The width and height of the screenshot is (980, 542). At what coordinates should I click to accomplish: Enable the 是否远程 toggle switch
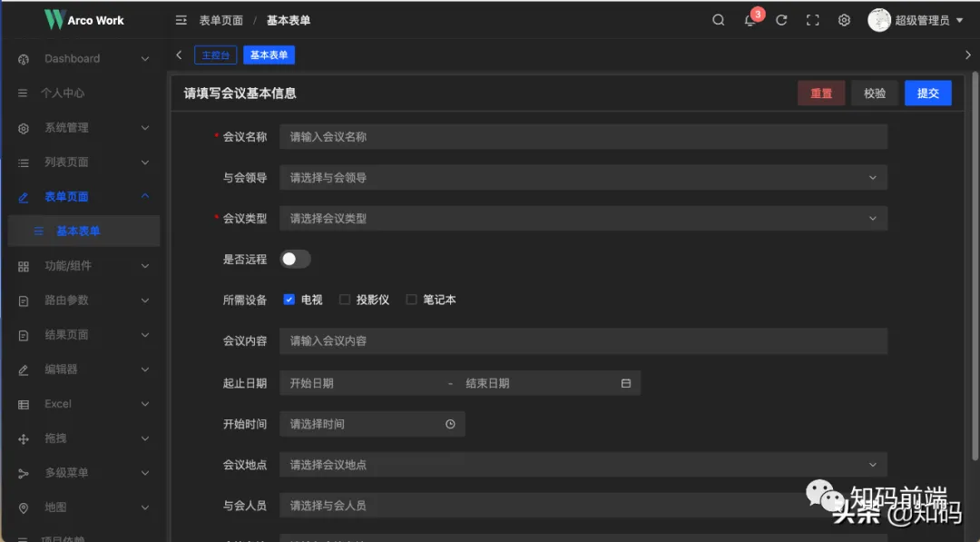tap(295, 259)
